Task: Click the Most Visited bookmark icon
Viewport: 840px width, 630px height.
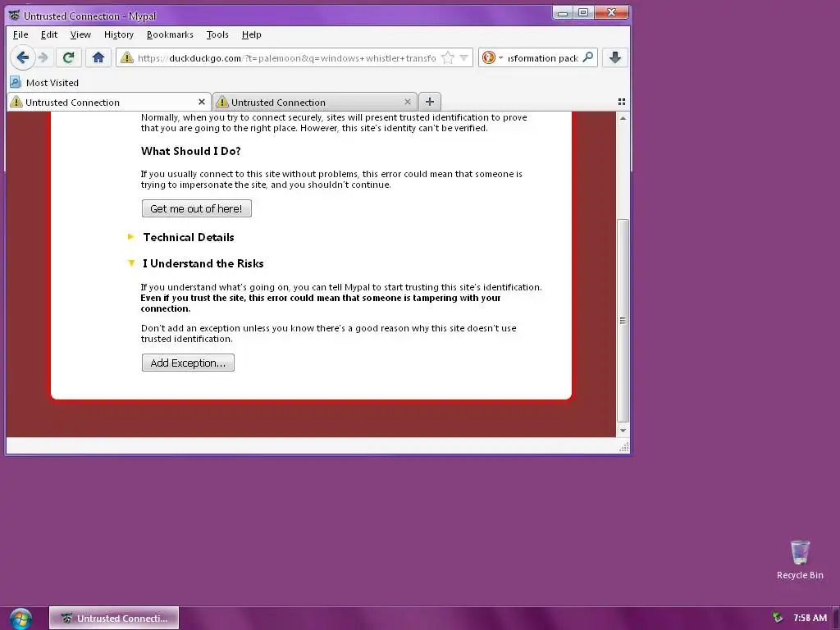Action: 16,83
